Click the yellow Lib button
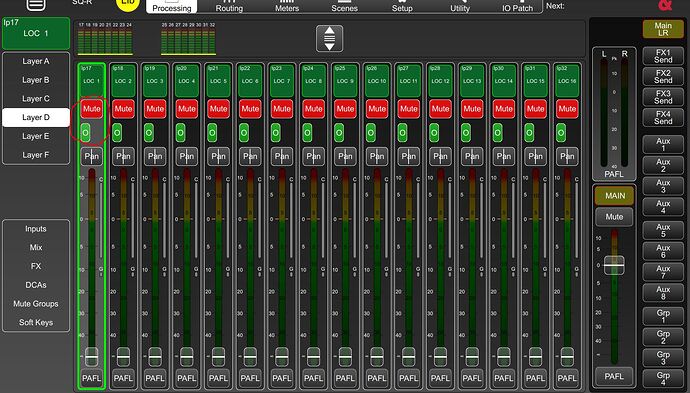 tap(128, 4)
